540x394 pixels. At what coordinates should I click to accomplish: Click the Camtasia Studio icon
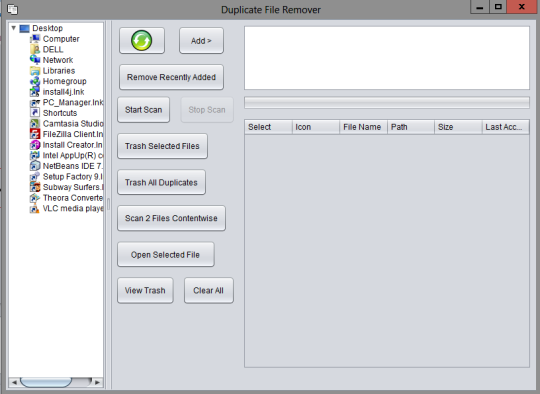(35, 124)
